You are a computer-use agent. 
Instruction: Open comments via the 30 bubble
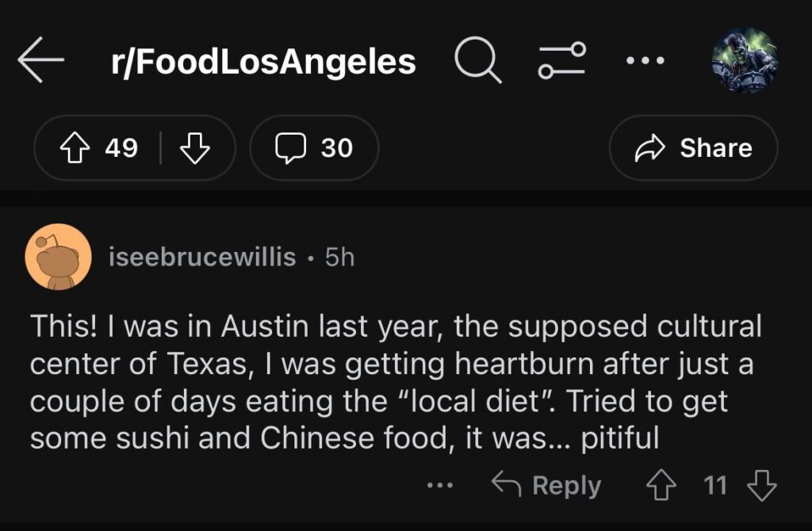pyautogui.click(x=314, y=148)
